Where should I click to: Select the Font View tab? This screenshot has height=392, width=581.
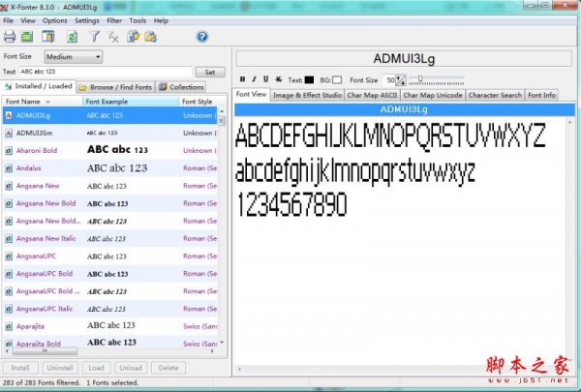(x=251, y=94)
